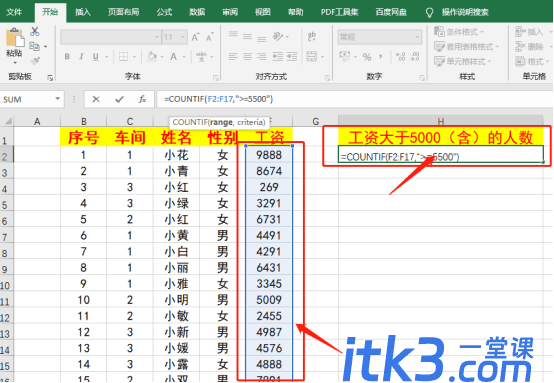
Task: Click the Fill Color paint bucket
Action: (x=152, y=57)
